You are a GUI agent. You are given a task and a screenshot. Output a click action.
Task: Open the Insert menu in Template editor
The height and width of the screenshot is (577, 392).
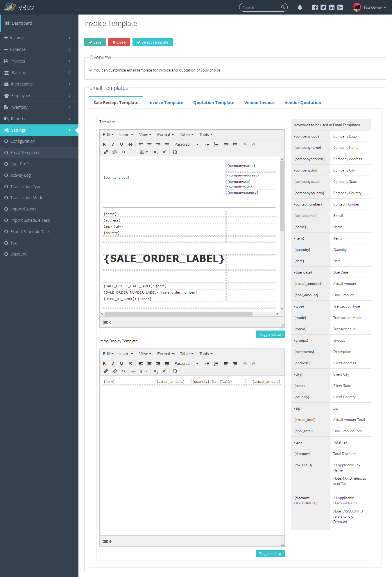(126, 135)
